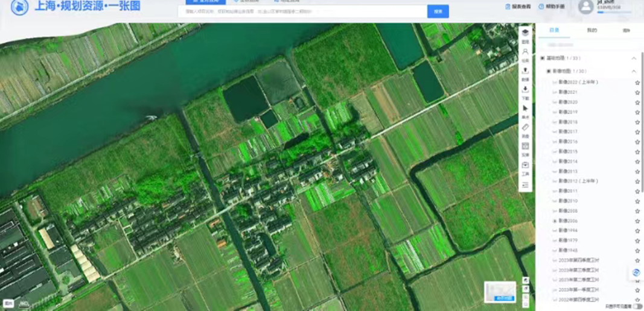The height and width of the screenshot is (311, 644).
Task: Collapse the 基础地理 group chevron
Action: (x=634, y=58)
